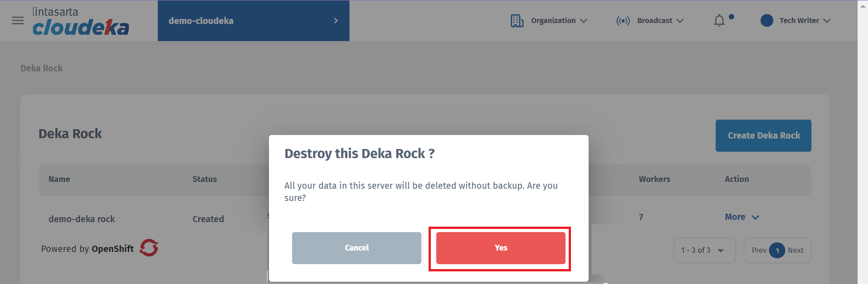This screenshot has width=868, height=284.
Task: Click the Deka Rock breadcrumb
Action: [x=42, y=68]
